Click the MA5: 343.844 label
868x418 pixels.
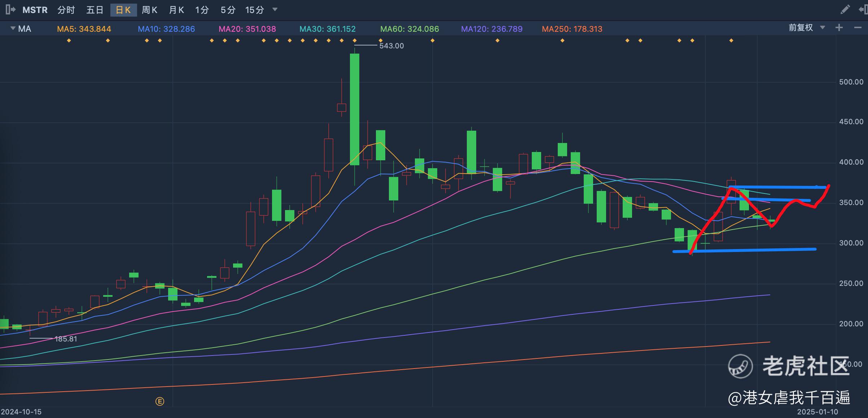tap(84, 29)
